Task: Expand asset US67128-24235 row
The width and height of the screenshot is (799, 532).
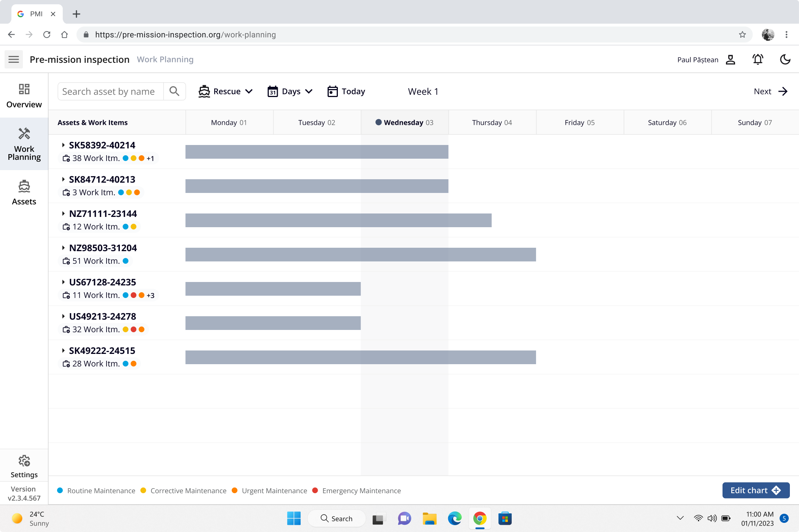Action: pyautogui.click(x=63, y=282)
